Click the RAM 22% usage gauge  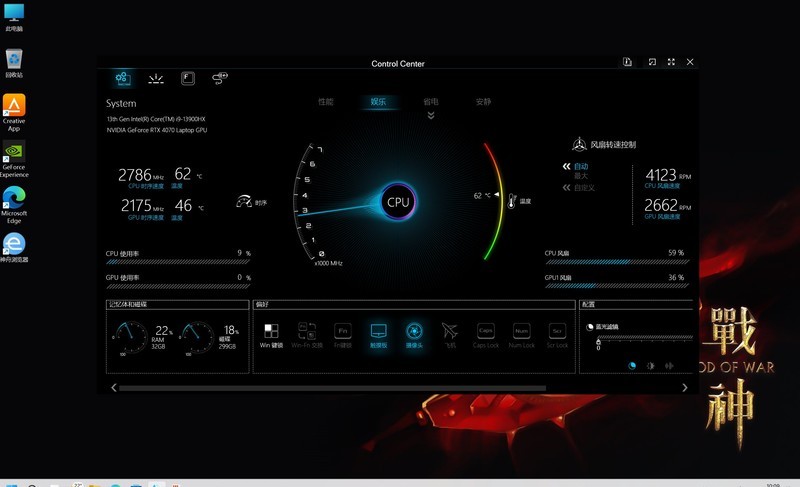pos(131,338)
